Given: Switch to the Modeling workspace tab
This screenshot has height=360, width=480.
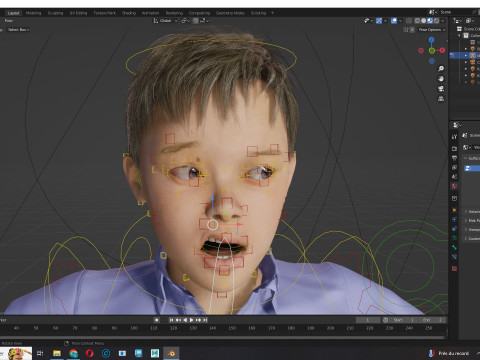Looking at the screenshot, I should [x=33, y=13].
